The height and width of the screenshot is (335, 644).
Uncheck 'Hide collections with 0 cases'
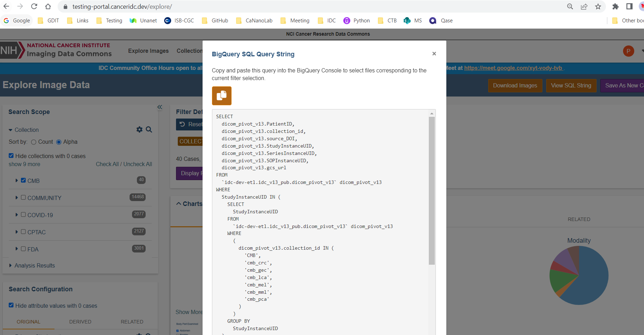(x=11, y=155)
